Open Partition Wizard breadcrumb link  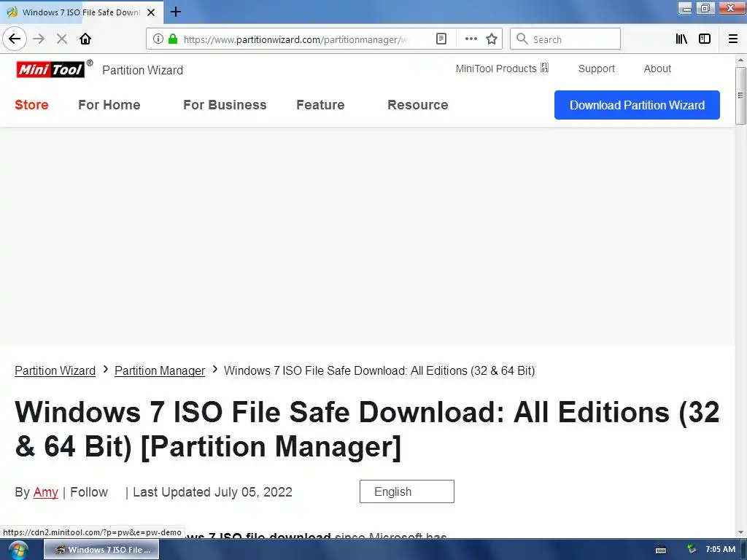click(x=55, y=370)
